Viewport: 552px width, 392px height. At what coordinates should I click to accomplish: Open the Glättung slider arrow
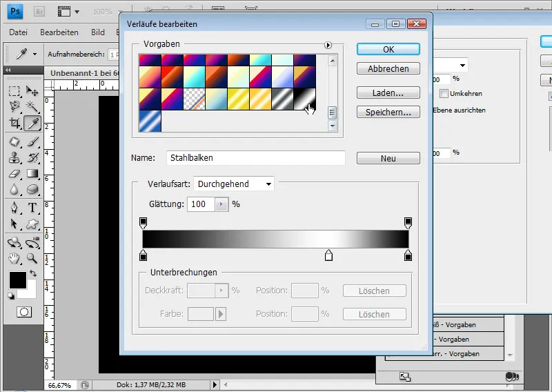(221, 204)
